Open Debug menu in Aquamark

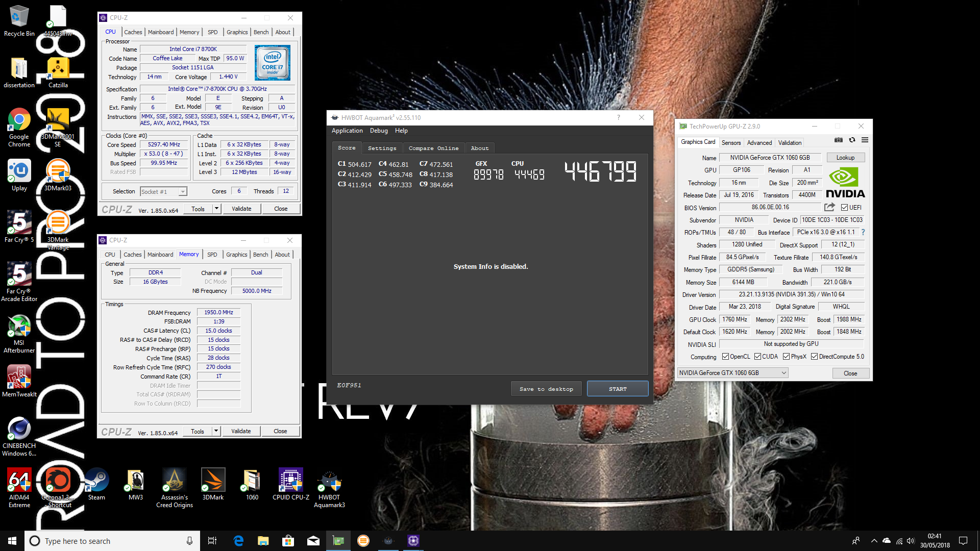coord(379,131)
